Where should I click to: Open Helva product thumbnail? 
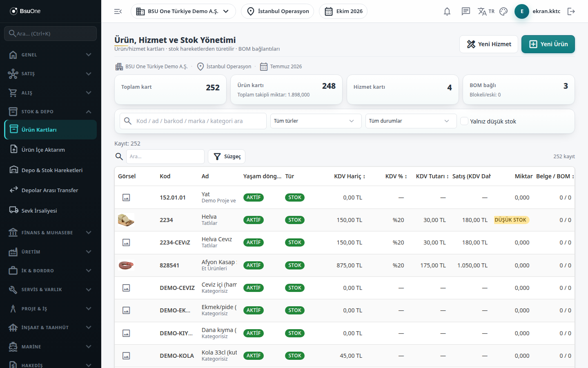coord(126,220)
